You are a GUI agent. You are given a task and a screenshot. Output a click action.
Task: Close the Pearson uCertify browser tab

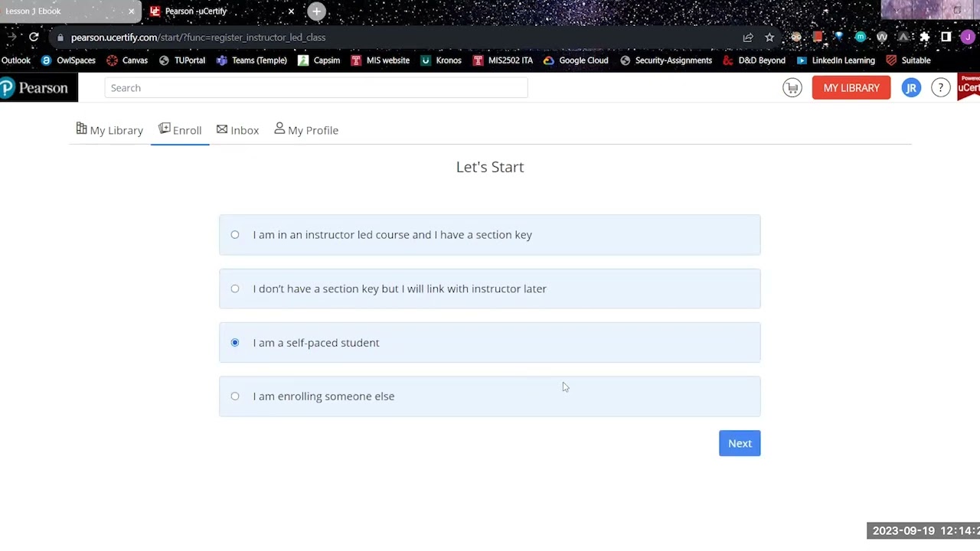point(291,11)
